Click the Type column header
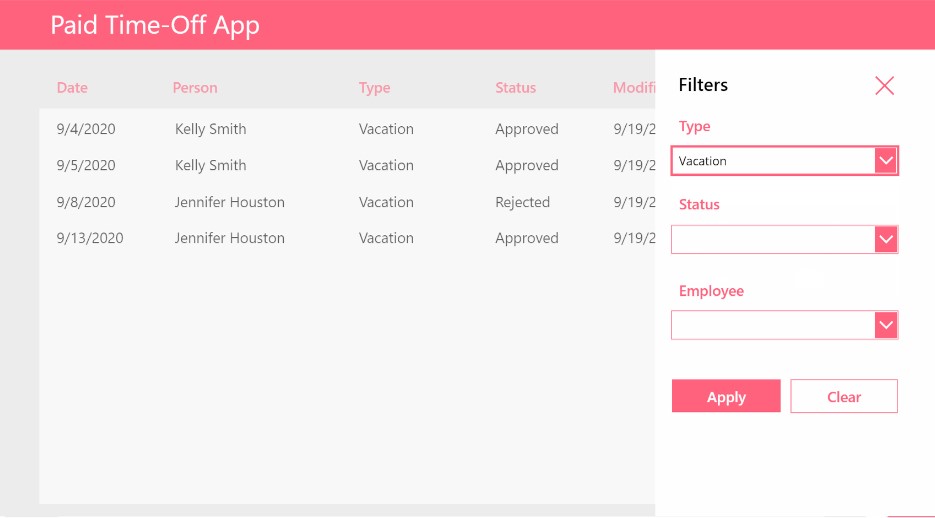The height and width of the screenshot is (518, 935). point(374,88)
